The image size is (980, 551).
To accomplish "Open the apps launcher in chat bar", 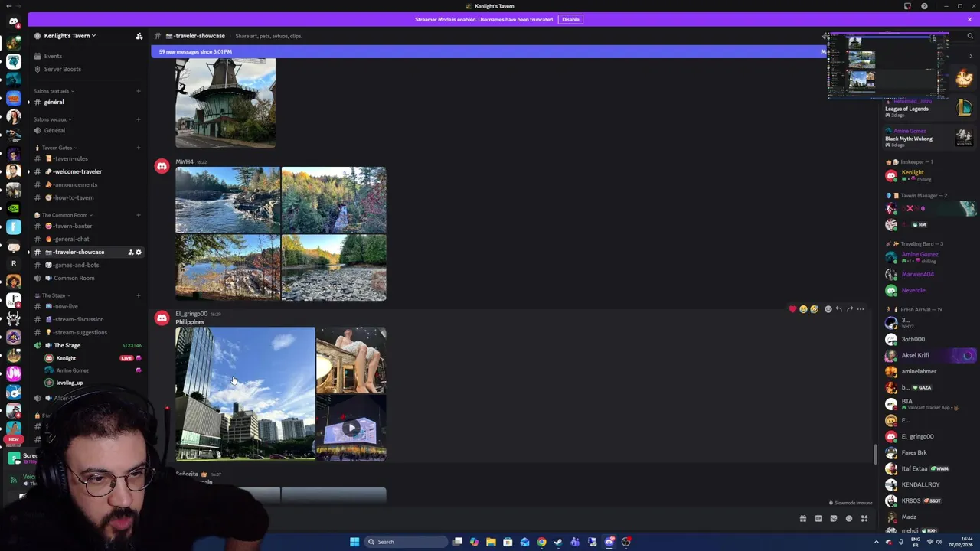I will pos(864,519).
